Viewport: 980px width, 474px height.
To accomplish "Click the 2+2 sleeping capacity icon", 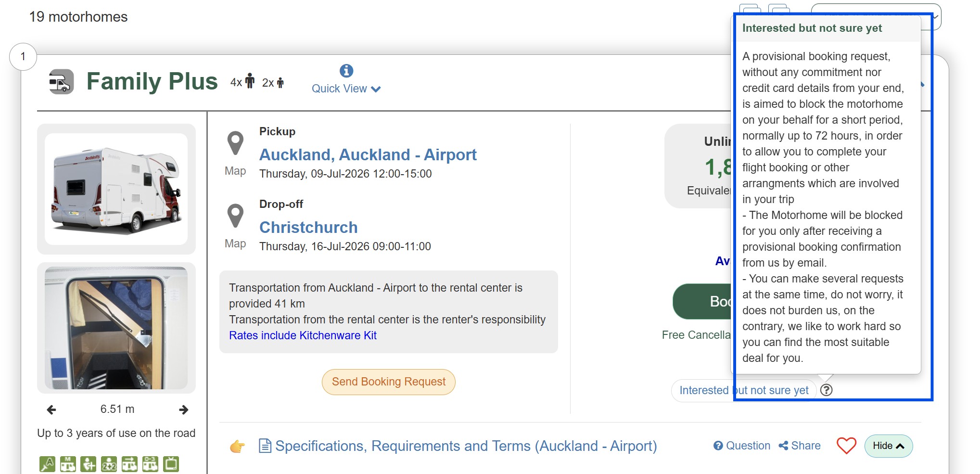I will click(109, 464).
